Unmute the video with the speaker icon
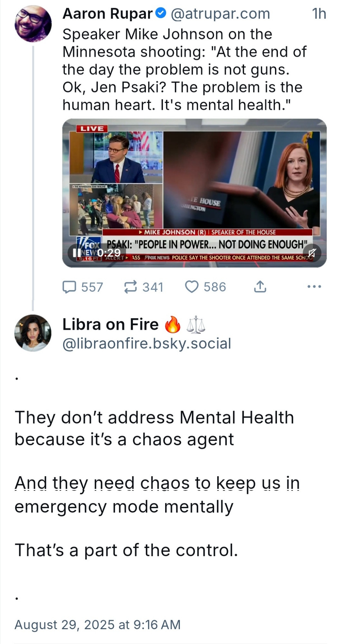This screenshot has width=341, height=644. (312, 253)
